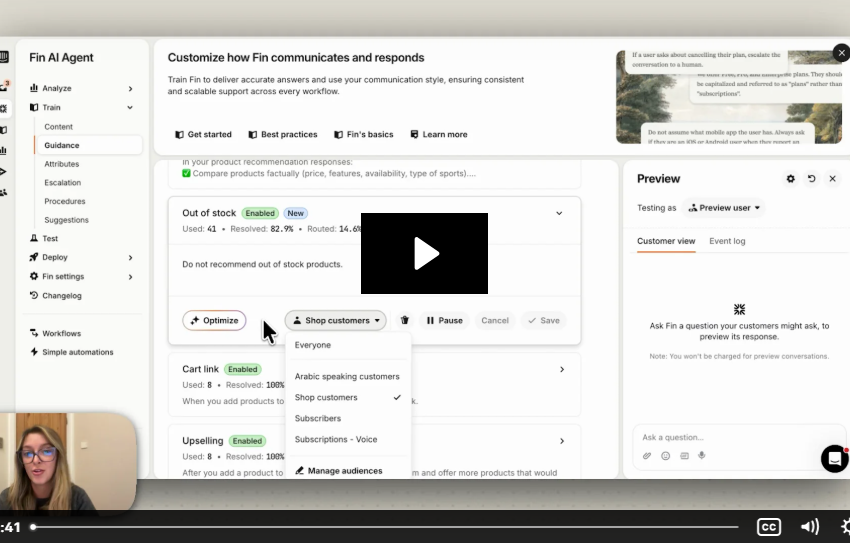Reset preview conversation with refresh icon
850x543 pixels.
(x=811, y=178)
